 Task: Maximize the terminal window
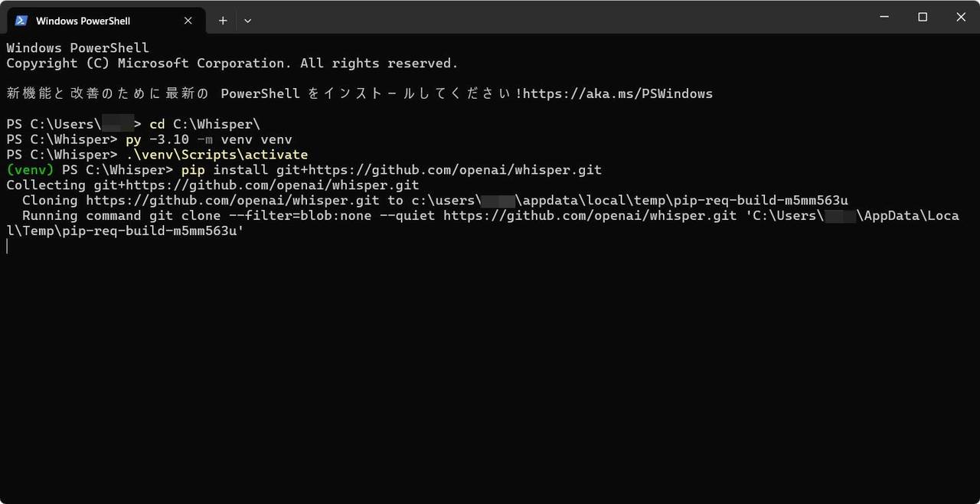point(923,17)
